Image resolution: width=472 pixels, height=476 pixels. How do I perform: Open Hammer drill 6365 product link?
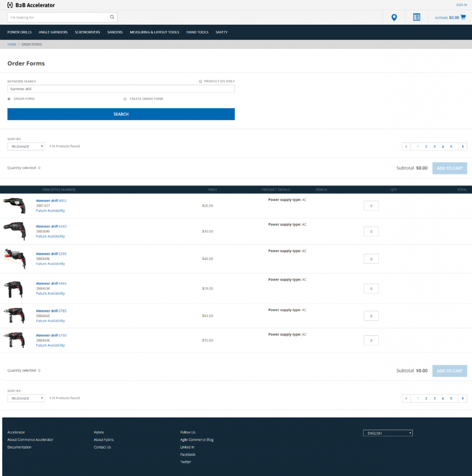click(51, 284)
